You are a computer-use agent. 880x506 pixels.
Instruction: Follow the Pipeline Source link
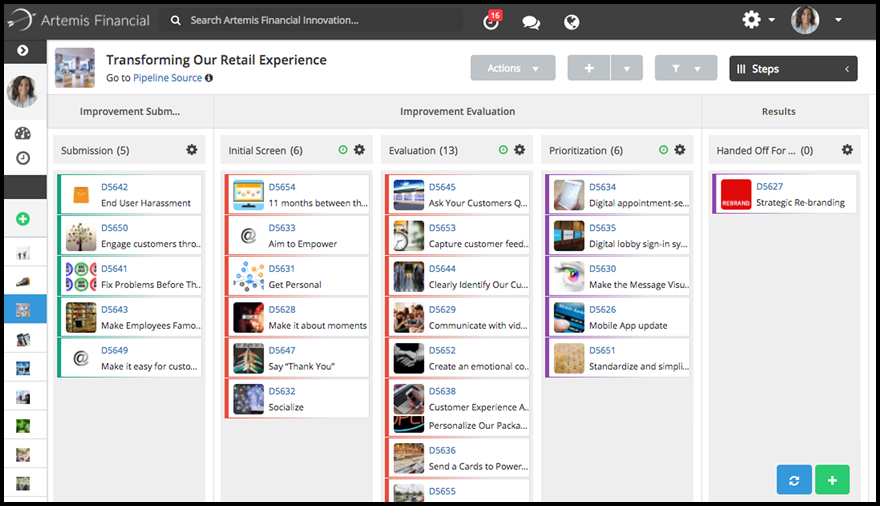tap(167, 78)
